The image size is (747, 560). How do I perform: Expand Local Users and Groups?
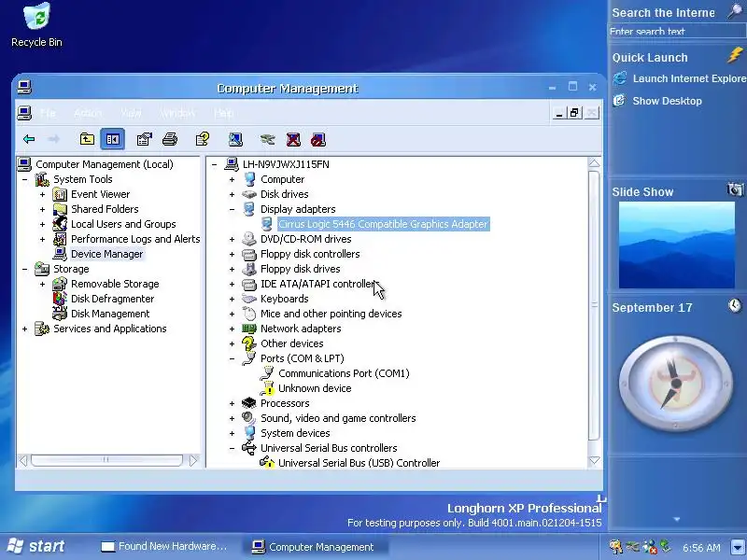(42, 224)
